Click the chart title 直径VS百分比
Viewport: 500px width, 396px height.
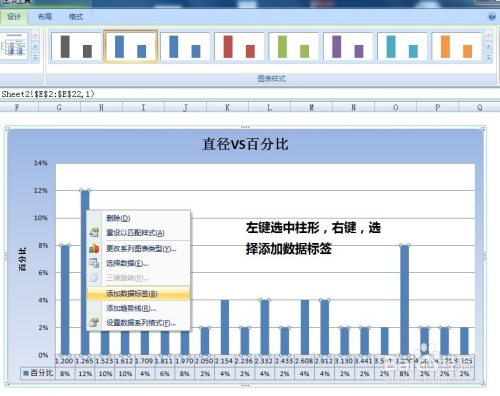(245, 144)
